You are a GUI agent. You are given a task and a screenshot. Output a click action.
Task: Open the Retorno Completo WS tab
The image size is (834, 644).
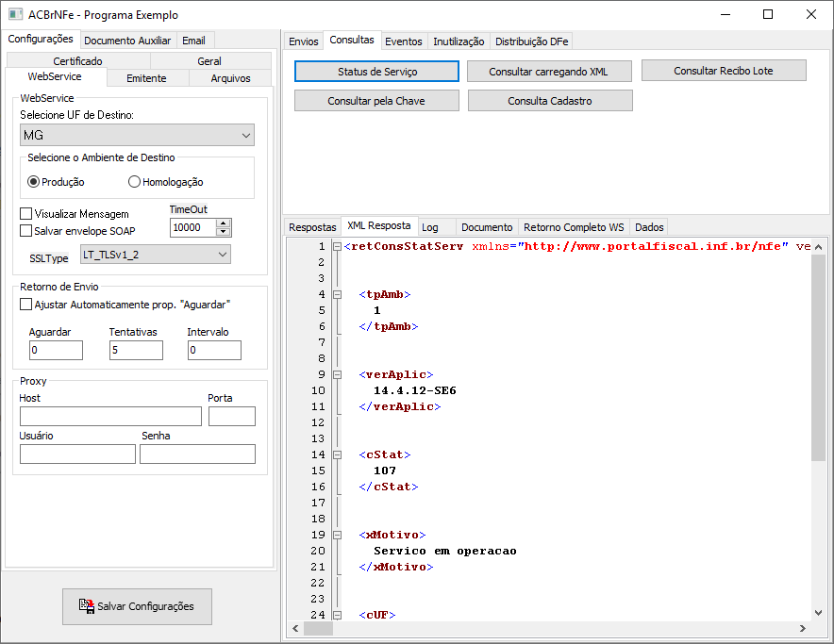tap(574, 227)
